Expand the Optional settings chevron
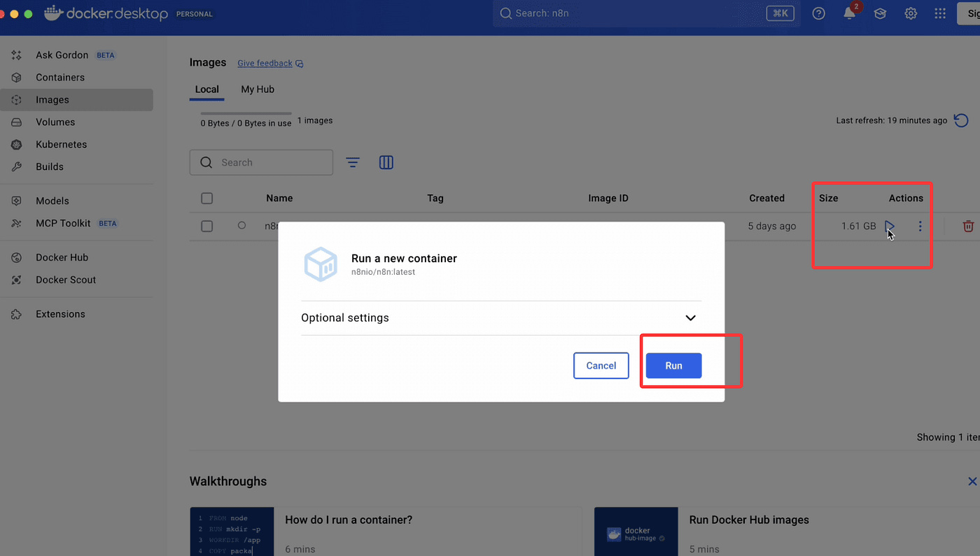The width and height of the screenshot is (980, 556). 690,318
